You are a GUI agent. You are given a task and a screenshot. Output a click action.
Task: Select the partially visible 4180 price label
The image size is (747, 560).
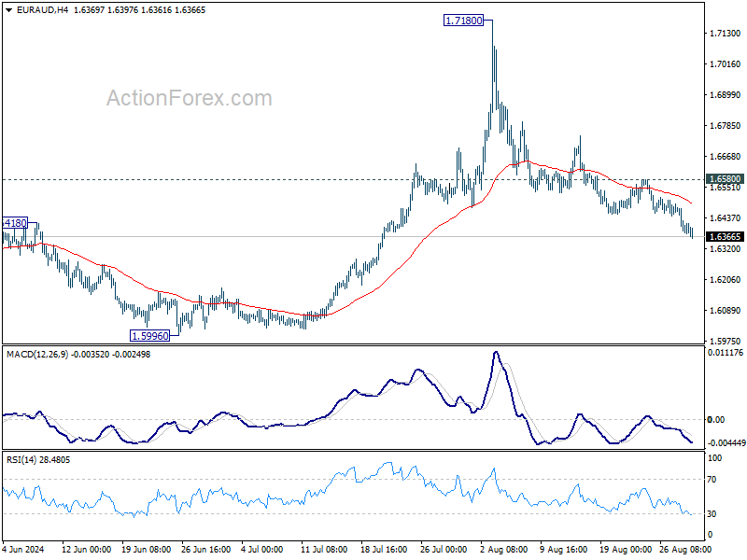[x=15, y=223]
